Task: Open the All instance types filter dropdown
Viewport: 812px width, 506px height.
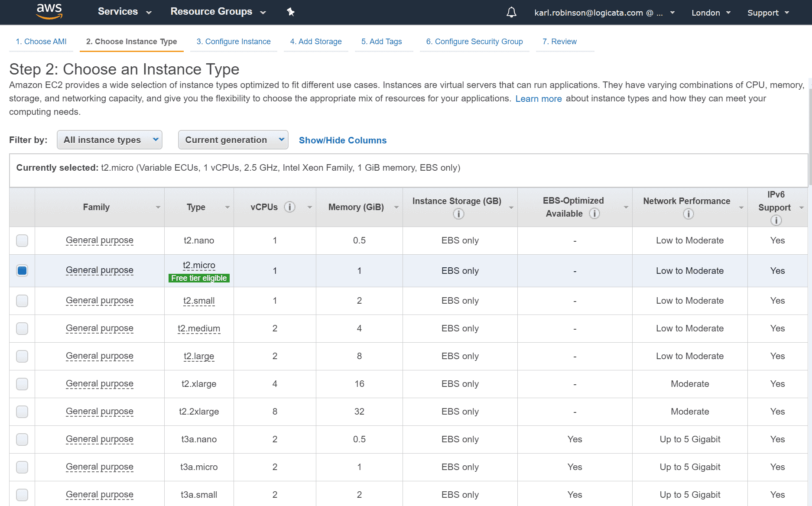Action: coord(109,139)
